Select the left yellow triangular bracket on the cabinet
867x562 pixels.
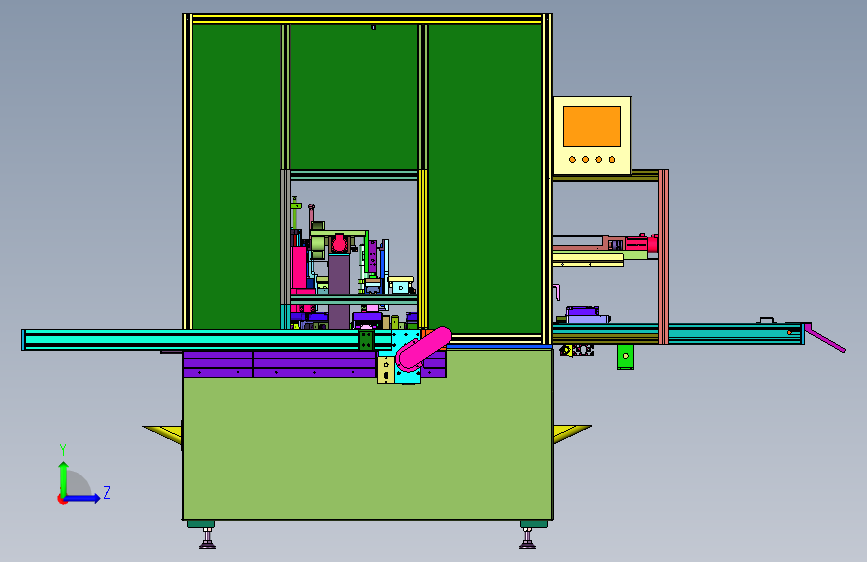[x=164, y=434]
